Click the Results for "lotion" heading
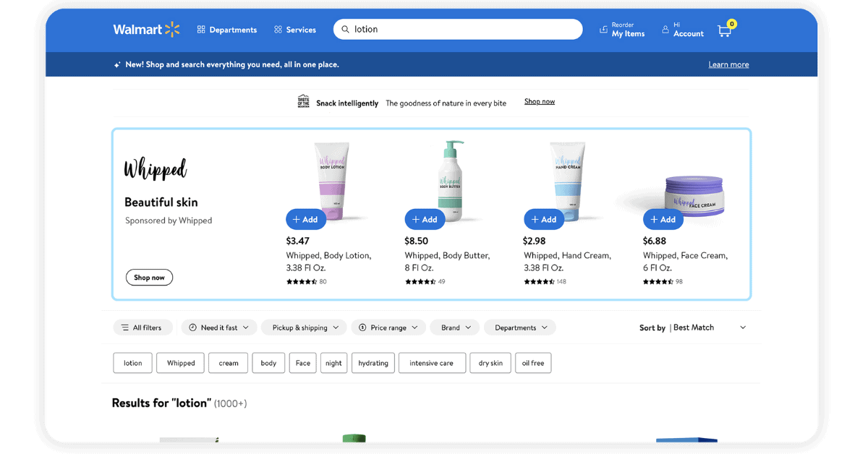Screen dimensions: 868x454 pos(161,403)
